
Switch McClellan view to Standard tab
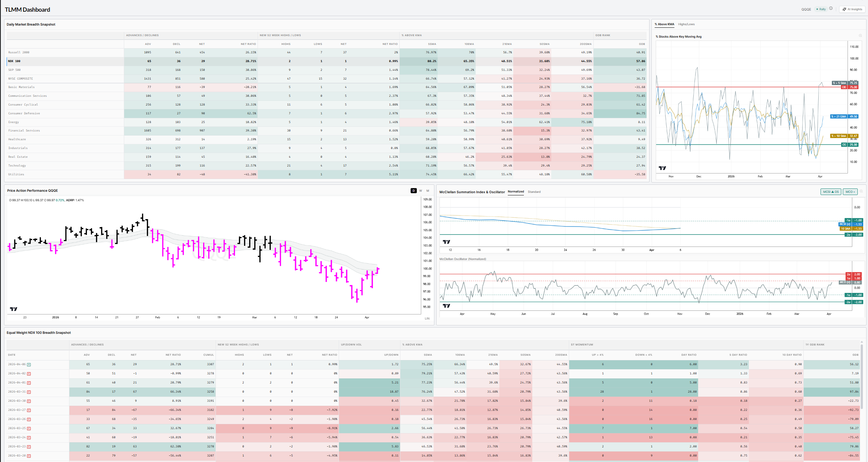[534, 192]
